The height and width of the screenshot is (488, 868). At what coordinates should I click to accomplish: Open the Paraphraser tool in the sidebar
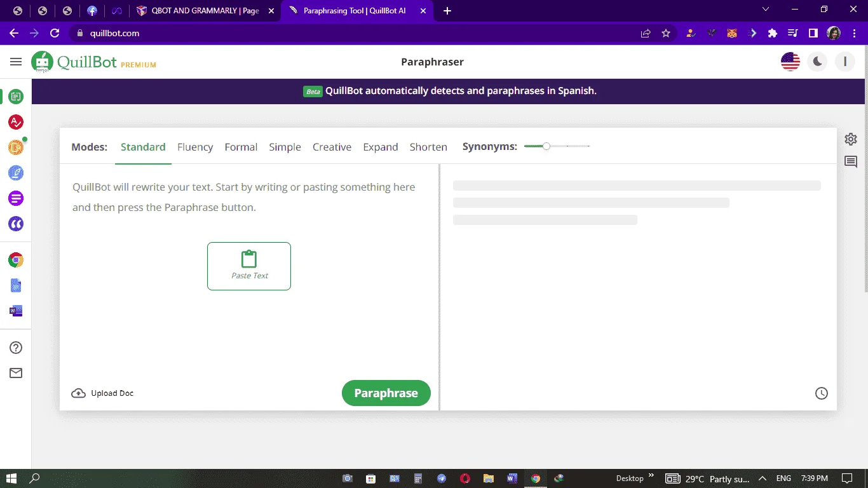16,97
